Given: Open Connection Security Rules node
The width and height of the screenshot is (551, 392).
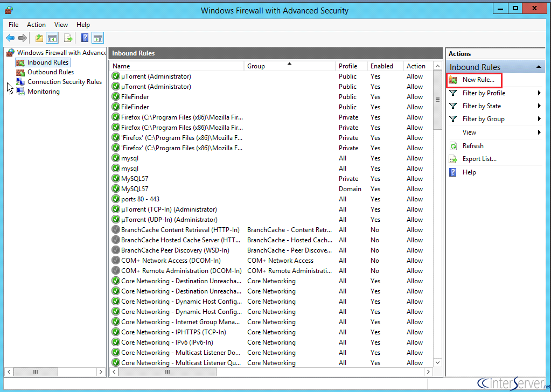Looking at the screenshot, I should [x=64, y=82].
